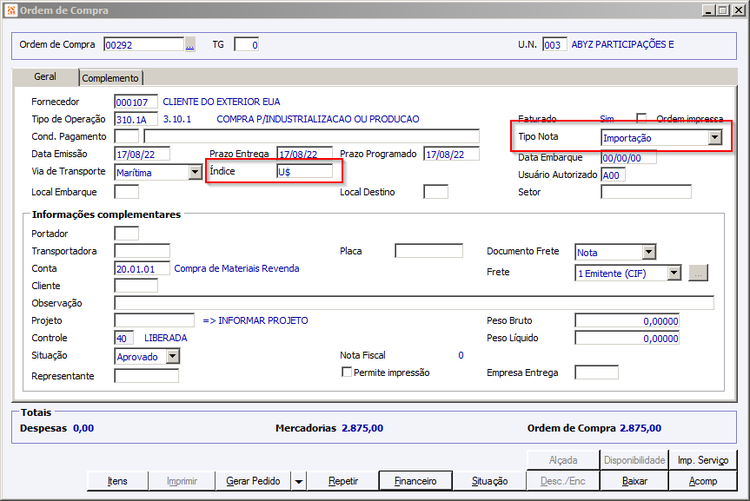Open the Frete combo box arrow
Image resolution: width=750 pixels, height=501 pixels.
673,273
